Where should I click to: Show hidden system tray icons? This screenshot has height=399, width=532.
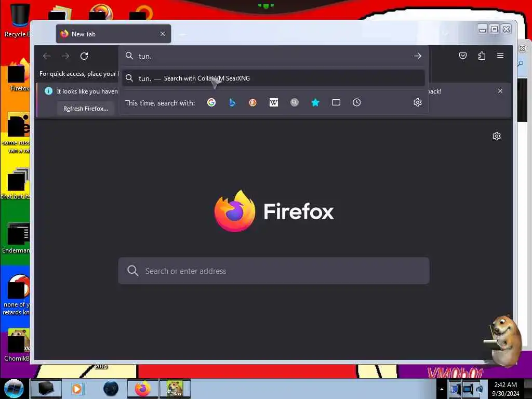(x=442, y=389)
